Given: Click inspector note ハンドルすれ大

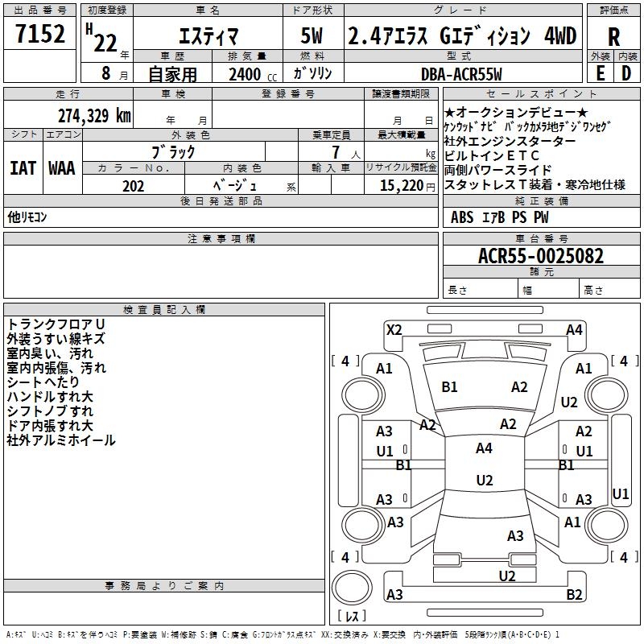Looking at the screenshot, I should point(50,397).
